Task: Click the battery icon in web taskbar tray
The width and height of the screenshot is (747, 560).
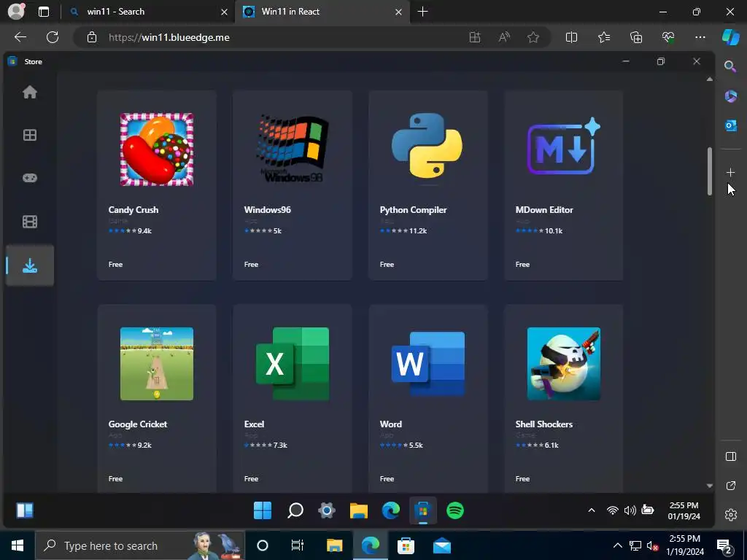Action: click(648, 510)
